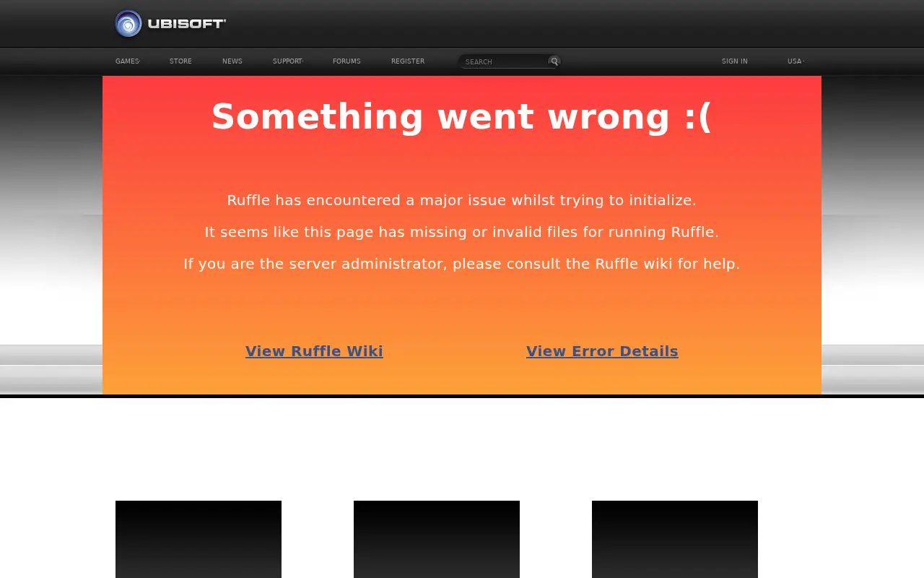Click the Ubisoft logo
This screenshot has height=578, width=924.
[x=170, y=24]
